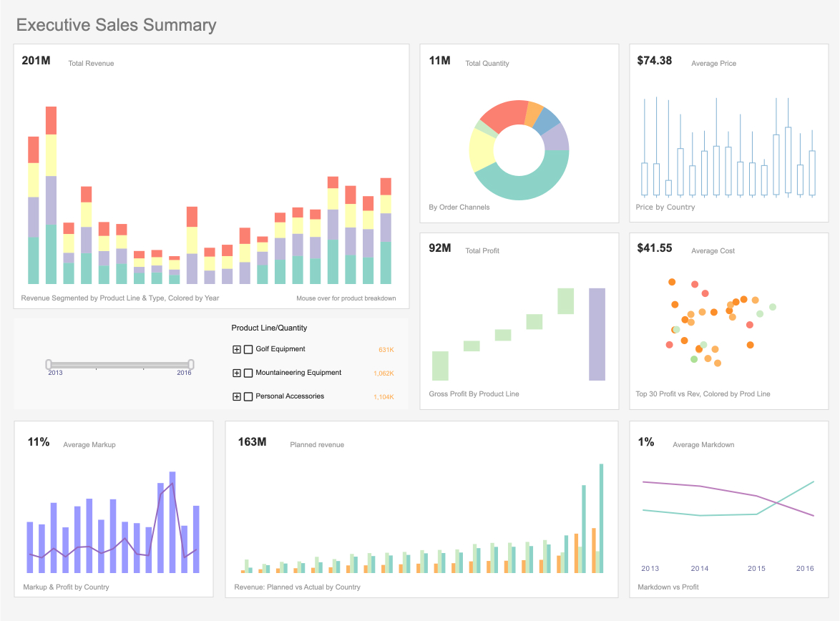Click the tallest stacked revenue bar
Screen dimensions: 840x621
pos(51,195)
